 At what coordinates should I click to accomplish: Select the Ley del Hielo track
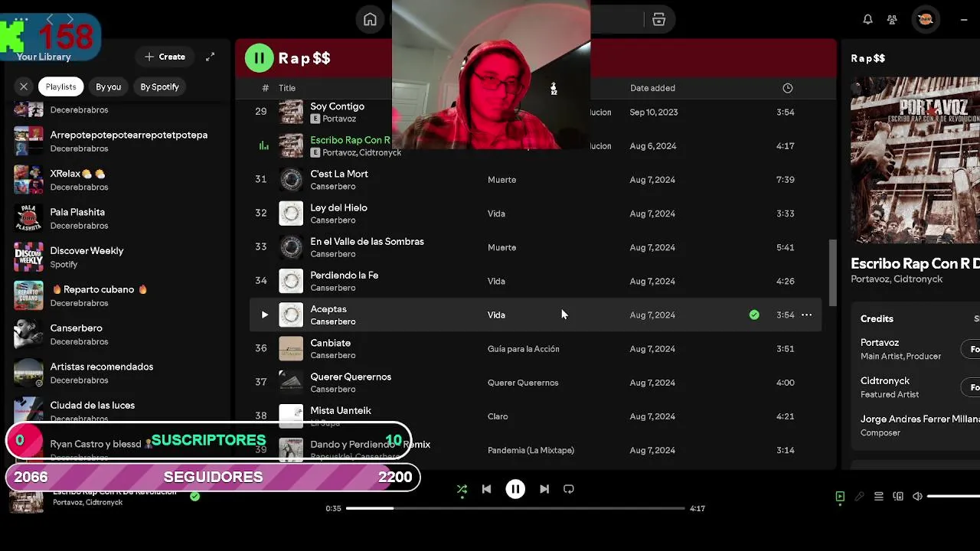(x=535, y=214)
